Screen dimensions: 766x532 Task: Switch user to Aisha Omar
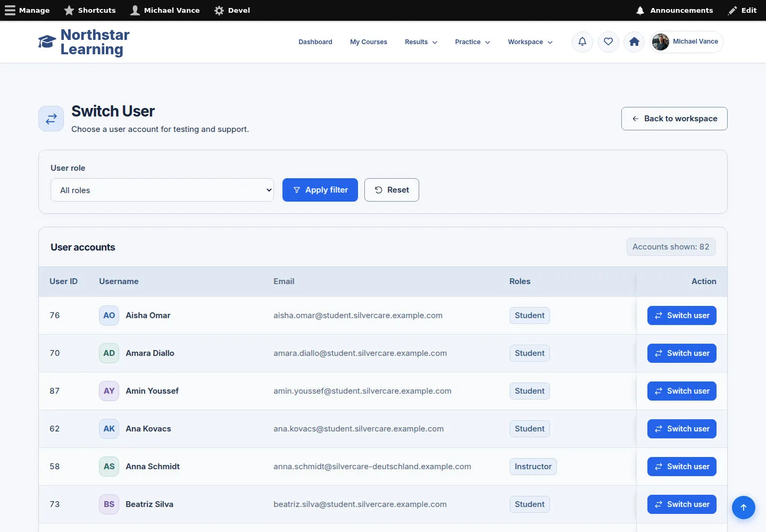[x=682, y=315]
